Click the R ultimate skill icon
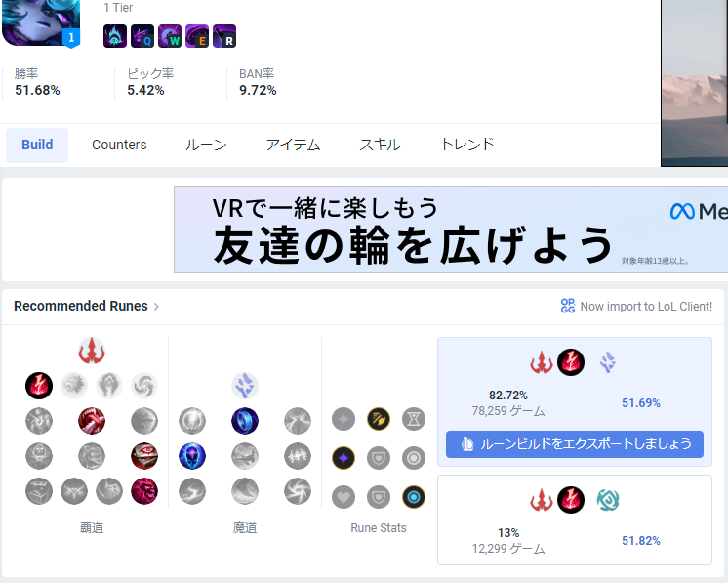 click(224, 36)
